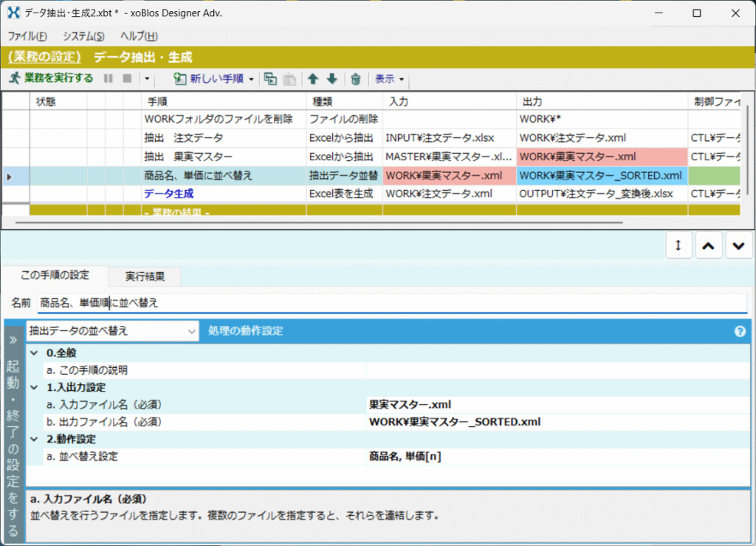Move step down with green down arrow

point(331,79)
